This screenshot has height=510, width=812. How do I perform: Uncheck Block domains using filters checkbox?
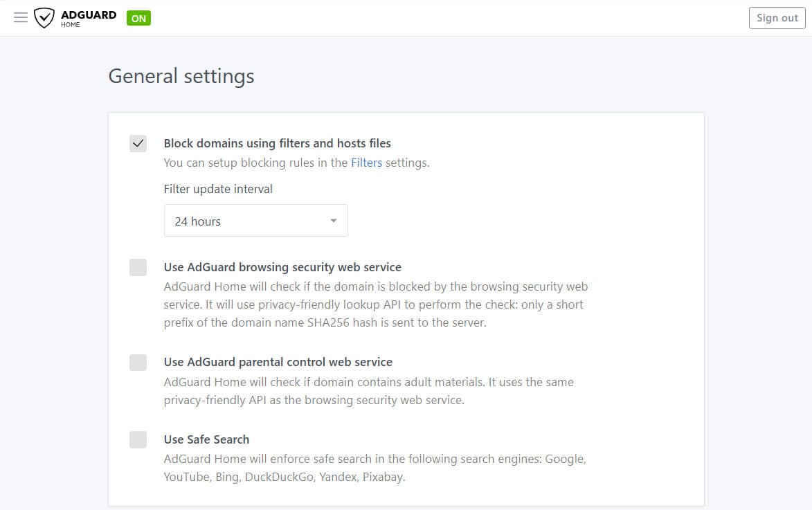tap(138, 144)
